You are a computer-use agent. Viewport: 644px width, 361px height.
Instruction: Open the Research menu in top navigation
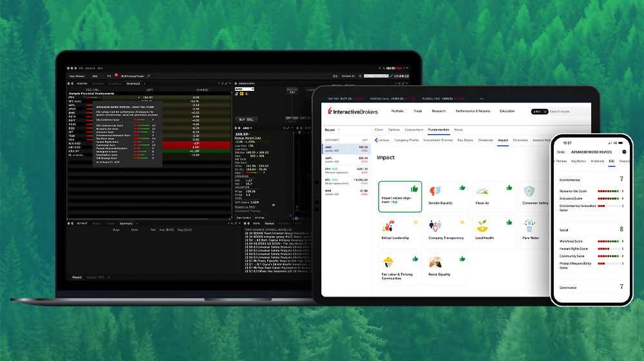439,111
